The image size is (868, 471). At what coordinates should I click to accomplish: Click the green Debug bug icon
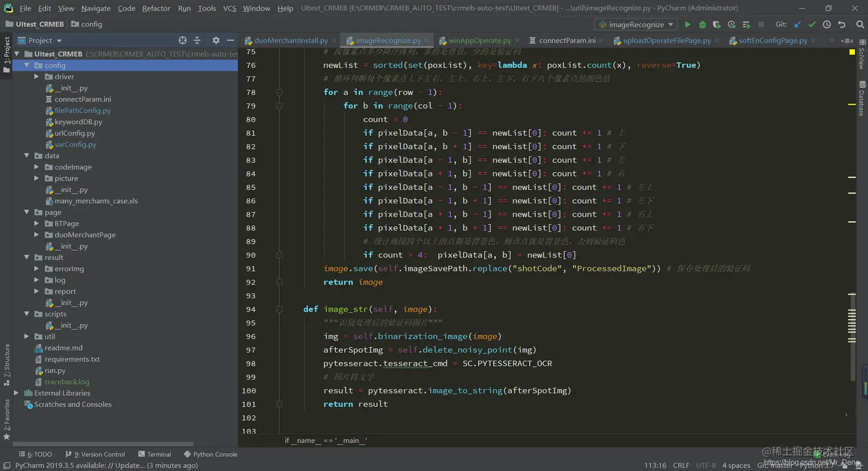[x=702, y=25]
